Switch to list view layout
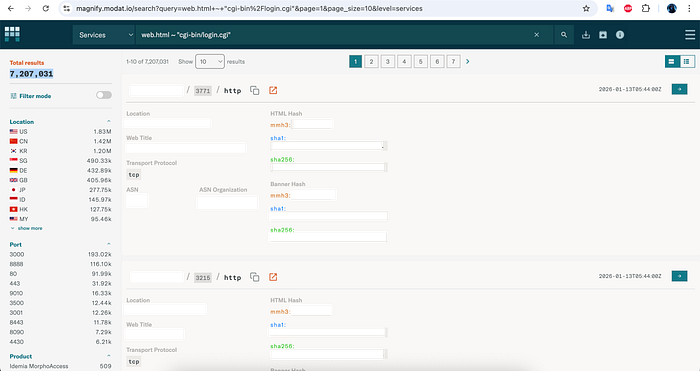The width and height of the screenshot is (700, 371). (x=687, y=62)
